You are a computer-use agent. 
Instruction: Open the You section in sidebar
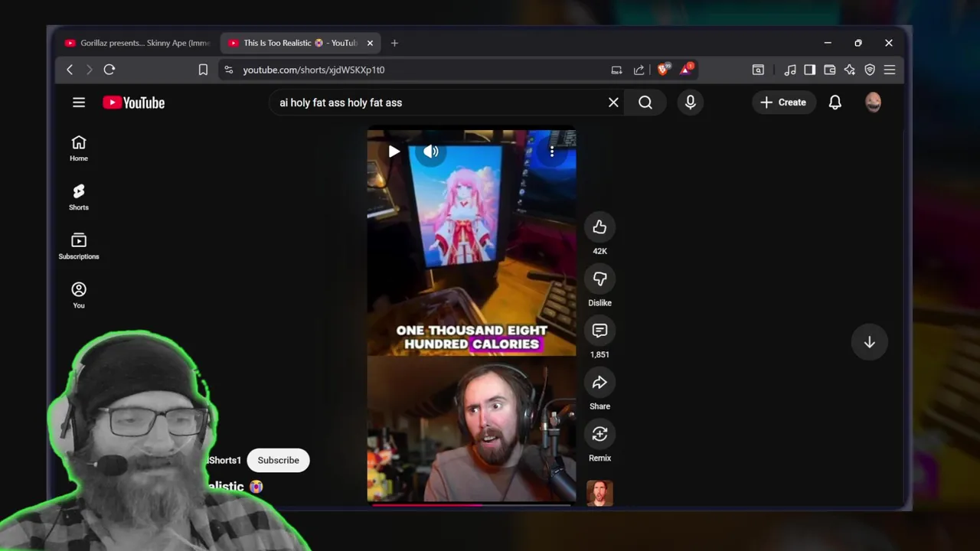point(79,295)
